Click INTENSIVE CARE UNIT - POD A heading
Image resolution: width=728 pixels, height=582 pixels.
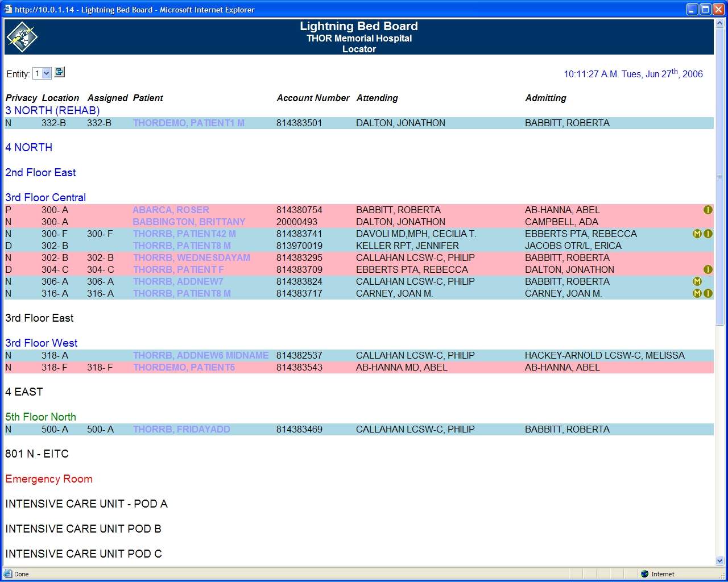click(x=86, y=504)
